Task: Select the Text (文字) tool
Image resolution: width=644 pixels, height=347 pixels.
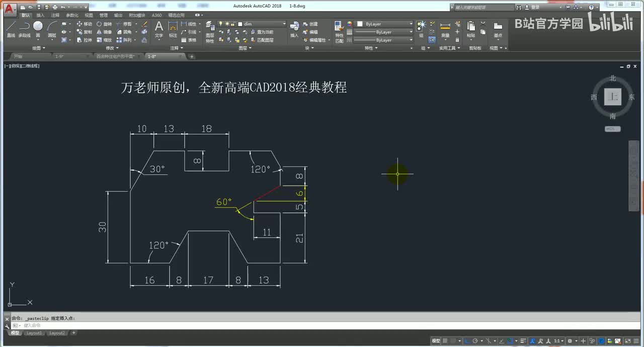Action: pyautogui.click(x=158, y=29)
